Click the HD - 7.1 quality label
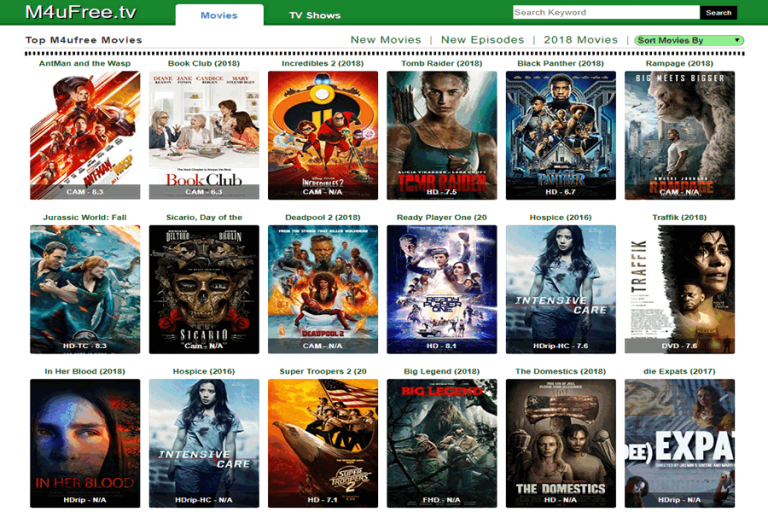This screenshot has height=512, width=768. click(323, 500)
